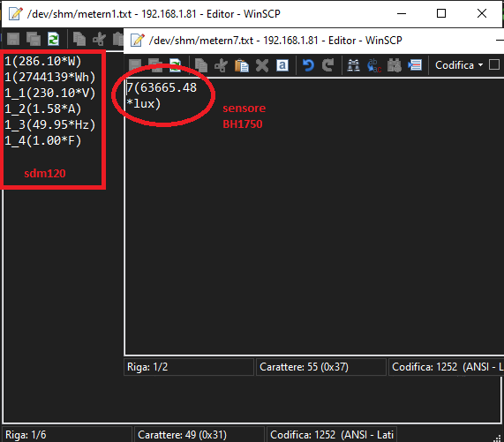
Task: Click Save icon in metern1 editor toolbar
Action: [x=13, y=39]
